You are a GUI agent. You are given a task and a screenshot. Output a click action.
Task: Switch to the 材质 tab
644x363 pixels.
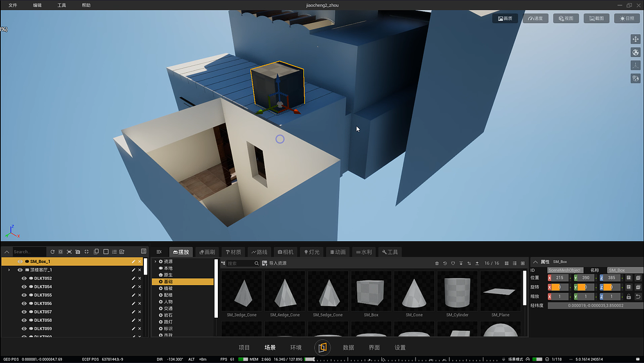click(x=233, y=252)
